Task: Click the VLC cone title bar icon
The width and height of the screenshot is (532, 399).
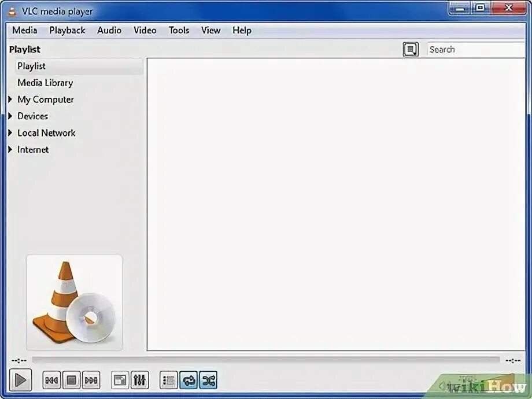Action: point(12,11)
